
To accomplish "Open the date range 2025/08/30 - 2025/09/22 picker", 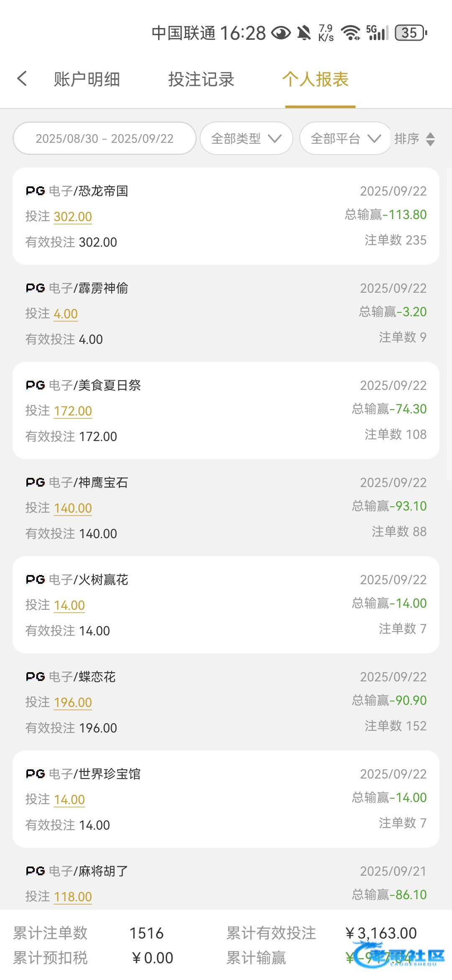I will pos(105,139).
